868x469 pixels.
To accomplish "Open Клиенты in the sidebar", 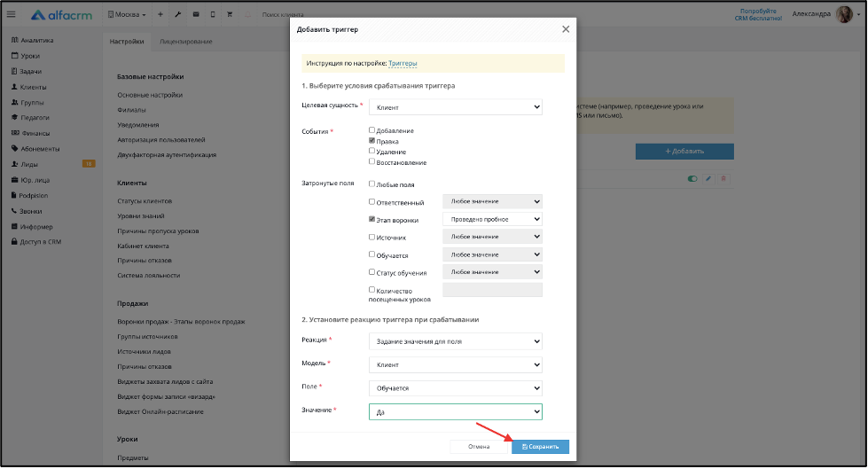I will 28,87.
